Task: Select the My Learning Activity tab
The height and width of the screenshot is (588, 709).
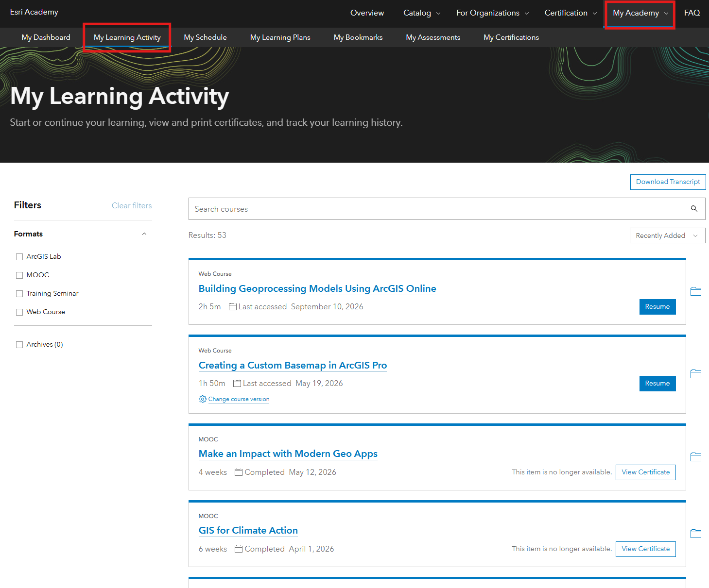Action: click(127, 37)
